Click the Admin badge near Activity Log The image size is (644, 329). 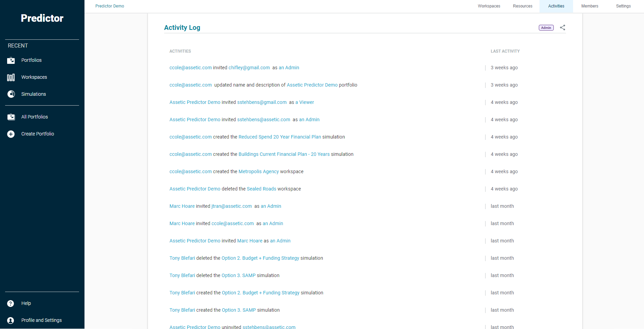click(x=546, y=28)
